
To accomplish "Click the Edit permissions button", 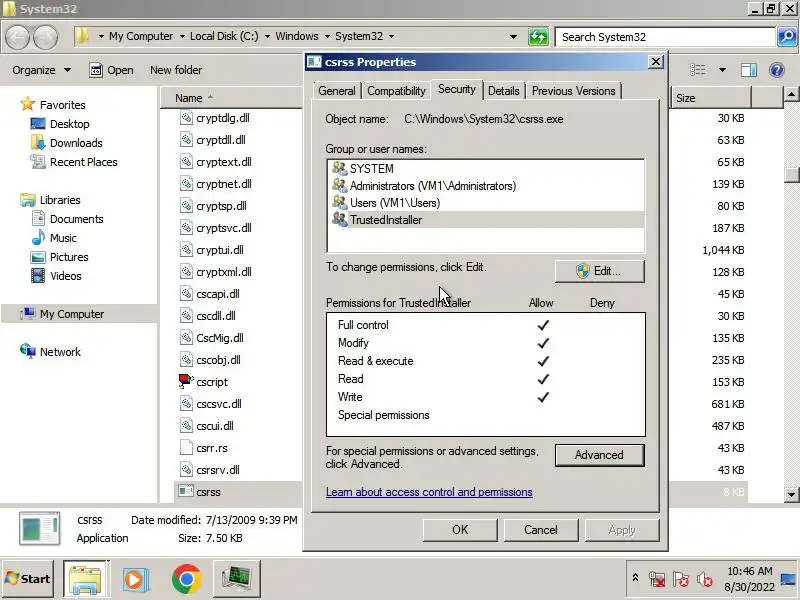I will pyautogui.click(x=599, y=271).
